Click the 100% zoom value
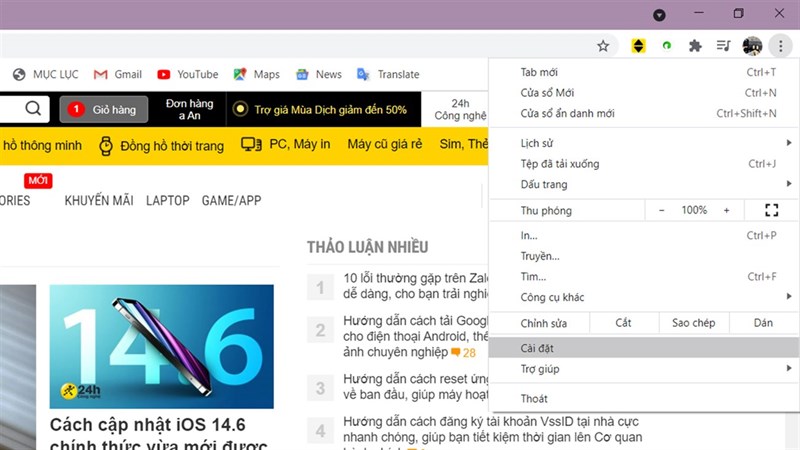The image size is (800, 450). coord(694,210)
